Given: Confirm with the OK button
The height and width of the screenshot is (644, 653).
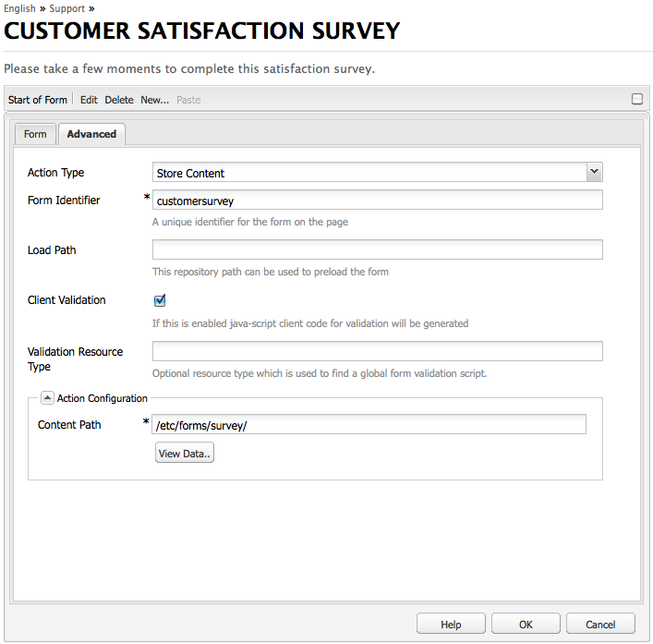Looking at the screenshot, I should click(x=526, y=624).
